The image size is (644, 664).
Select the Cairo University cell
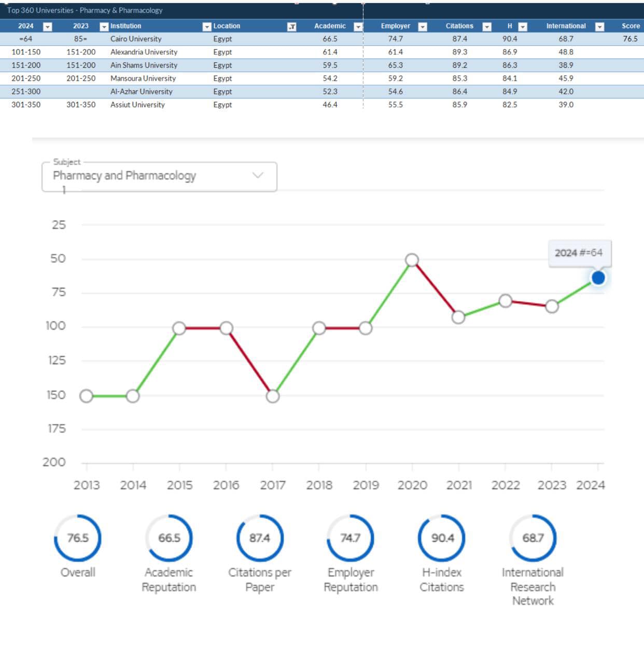coord(136,39)
